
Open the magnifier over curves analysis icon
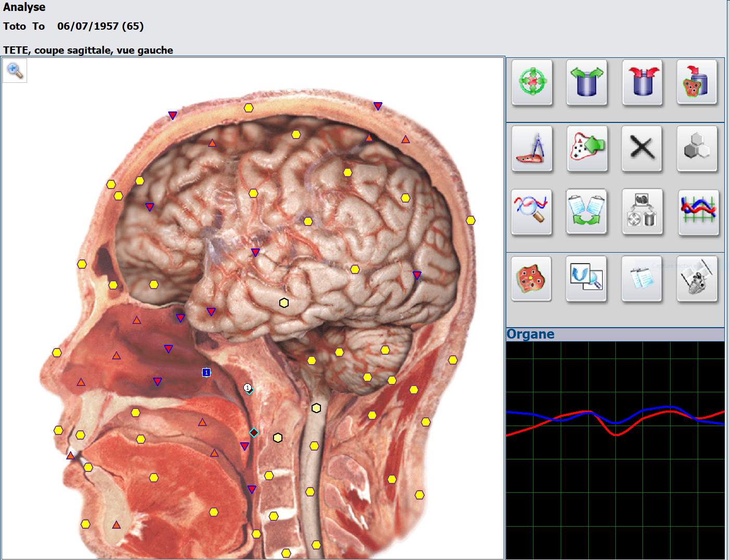click(x=532, y=212)
